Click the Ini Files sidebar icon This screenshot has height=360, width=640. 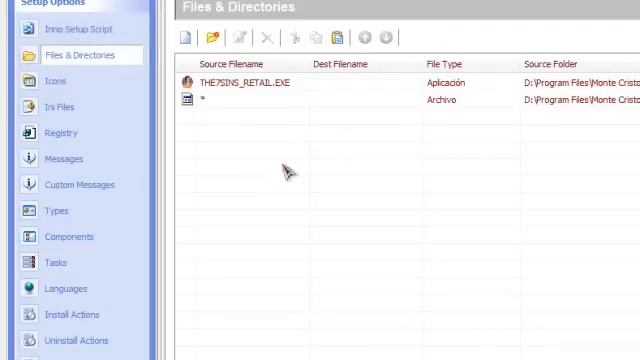pos(29,107)
